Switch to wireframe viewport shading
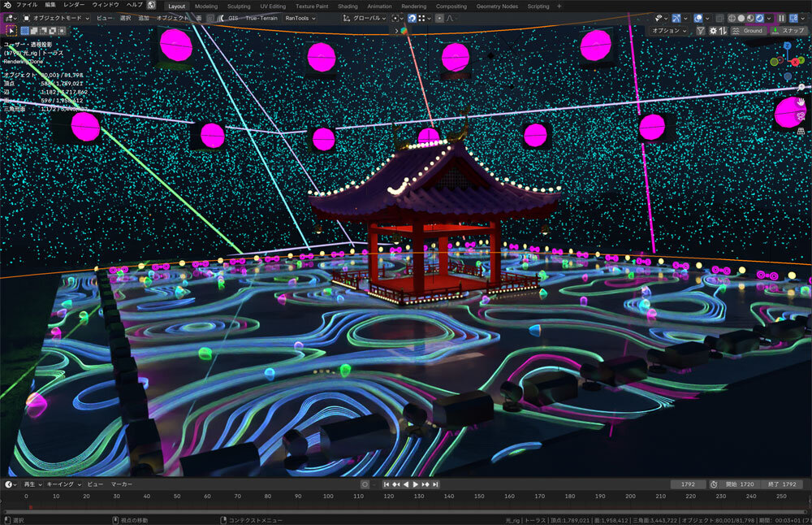Viewport: 812px width, 525px height. pyautogui.click(x=731, y=18)
